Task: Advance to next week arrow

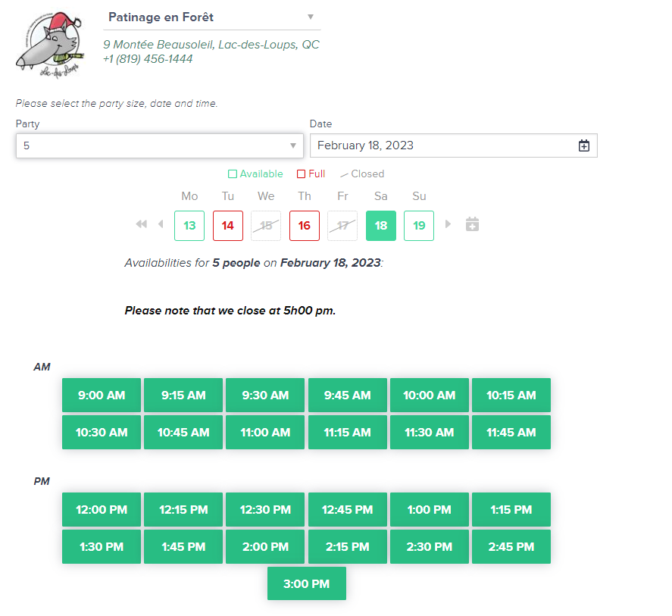Action: (x=448, y=224)
